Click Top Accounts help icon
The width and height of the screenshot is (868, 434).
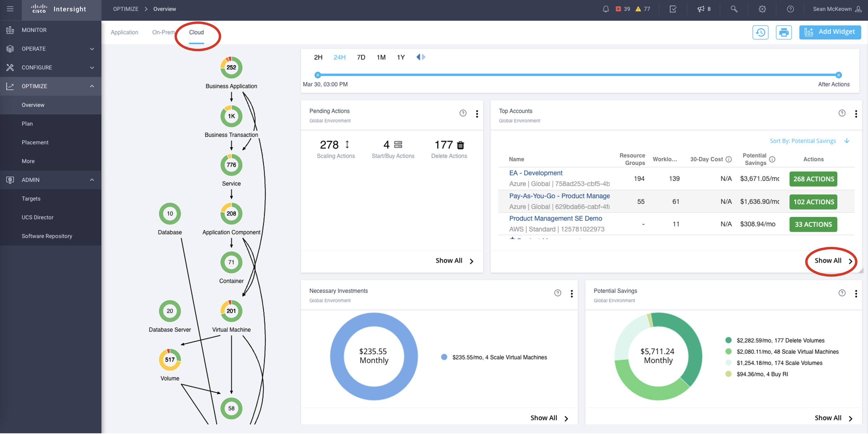pos(842,113)
